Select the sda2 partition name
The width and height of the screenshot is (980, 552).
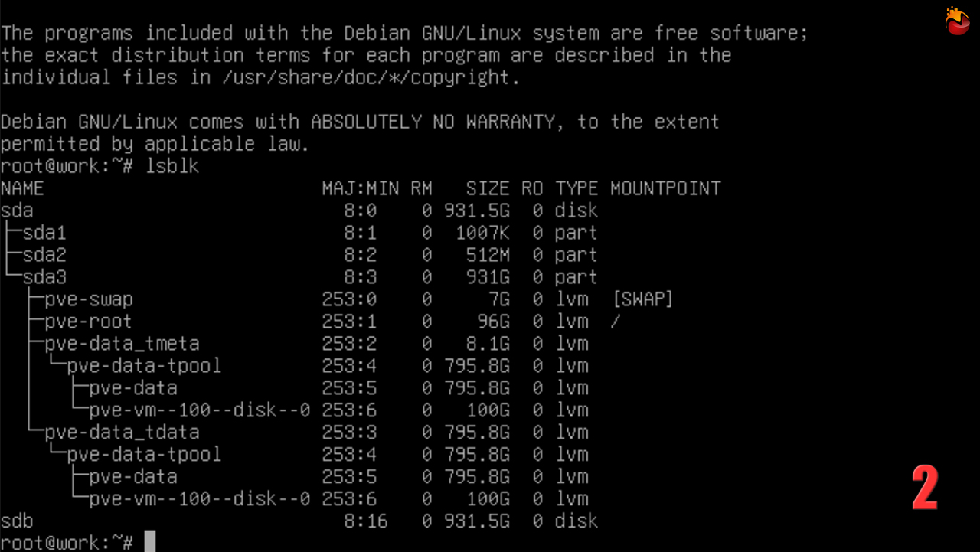(44, 255)
